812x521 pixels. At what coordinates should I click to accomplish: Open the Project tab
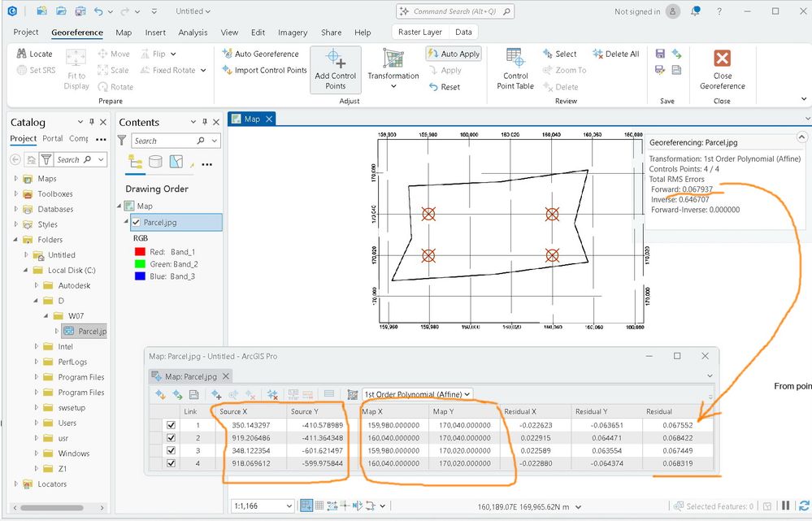pyautogui.click(x=26, y=33)
